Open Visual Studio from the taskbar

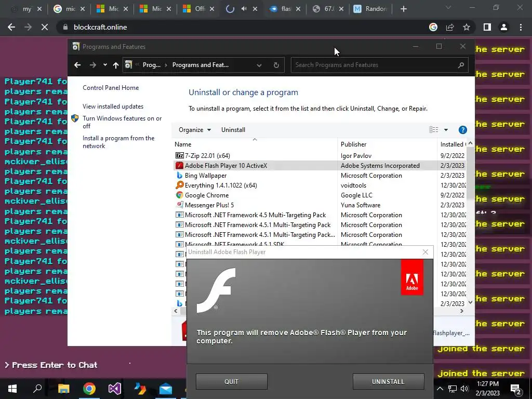click(115, 389)
